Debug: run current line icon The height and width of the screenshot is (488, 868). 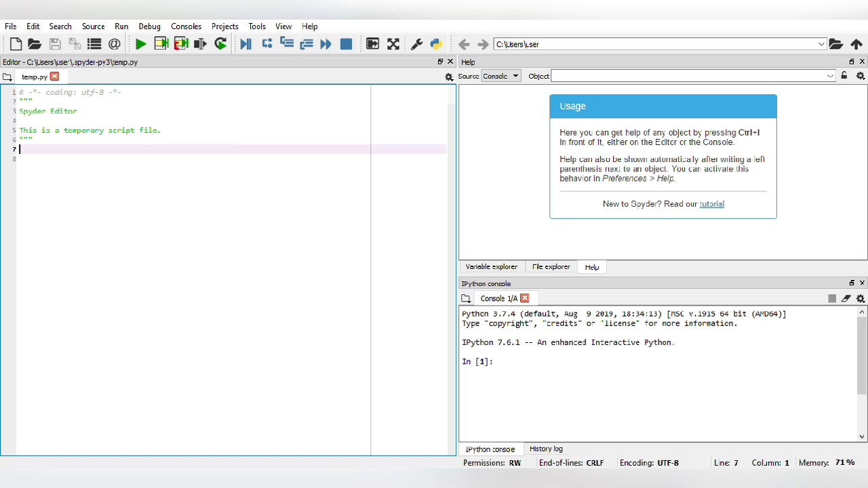pyautogui.click(x=267, y=43)
